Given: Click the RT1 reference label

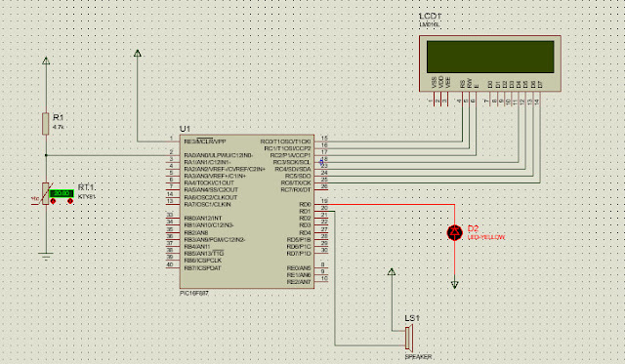Looking at the screenshot, I should [x=87, y=187].
